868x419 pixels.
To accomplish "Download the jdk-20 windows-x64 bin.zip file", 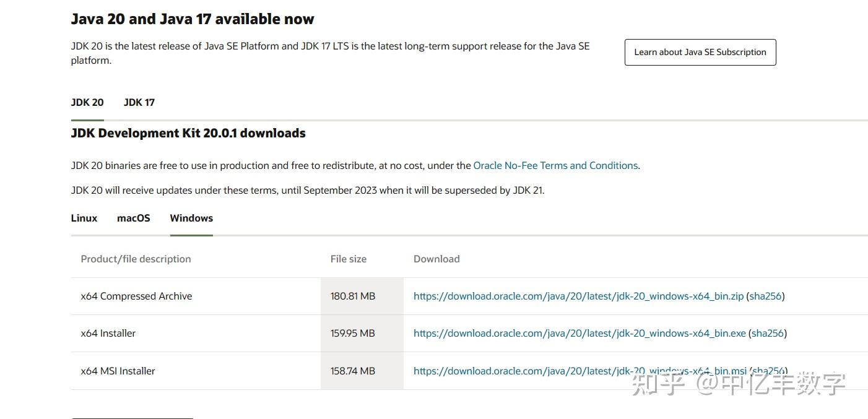I will pyautogui.click(x=578, y=296).
